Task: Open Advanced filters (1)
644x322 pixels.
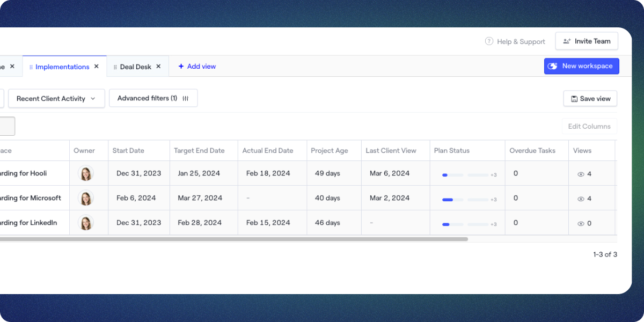Action: coord(153,98)
